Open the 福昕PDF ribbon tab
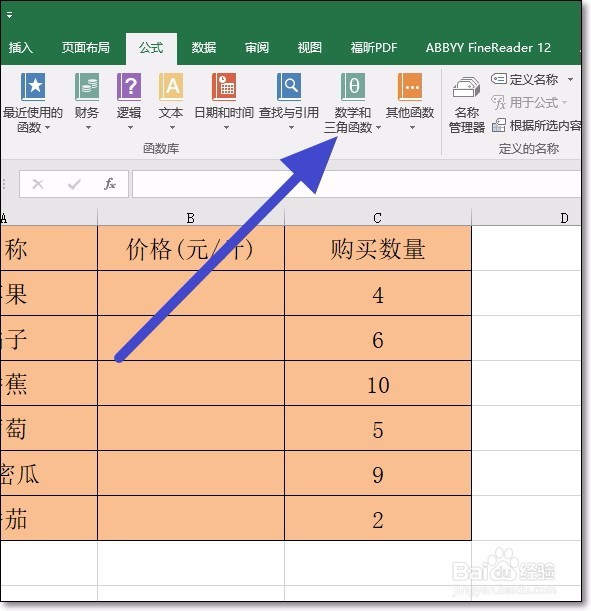Viewport: 591px width, 611px height. 374,48
